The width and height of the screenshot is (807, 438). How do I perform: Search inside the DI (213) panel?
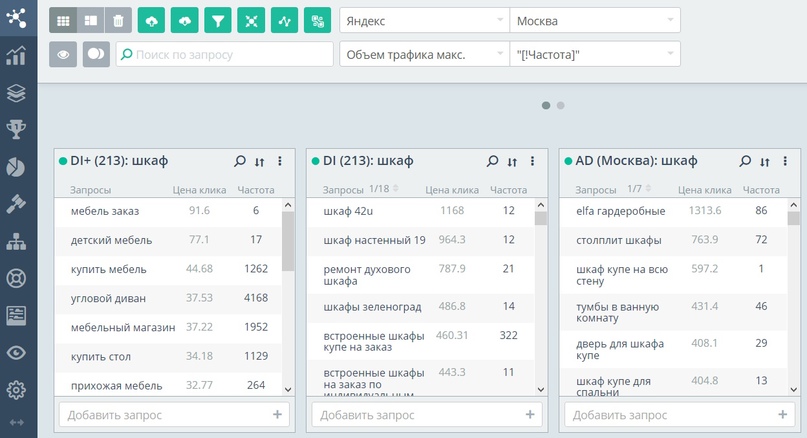tap(493, 161)
